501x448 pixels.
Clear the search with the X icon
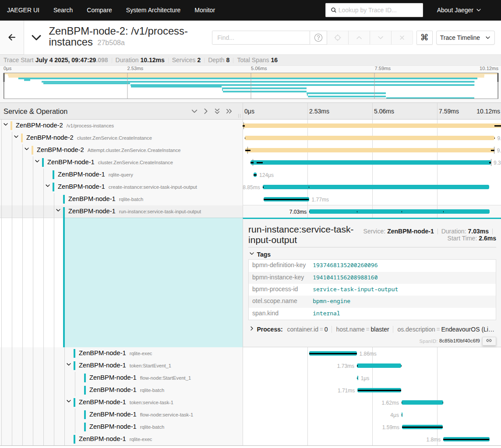click(x=402, y=38)
